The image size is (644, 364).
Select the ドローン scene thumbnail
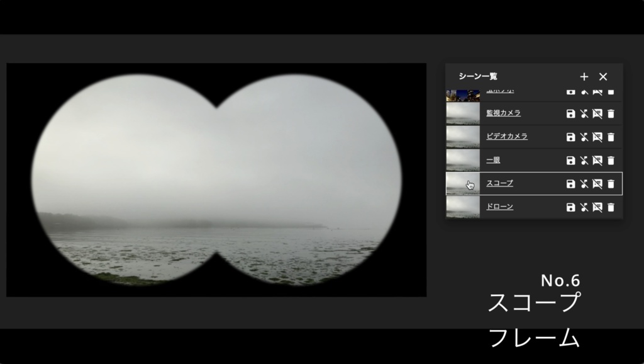click(463, 207)
